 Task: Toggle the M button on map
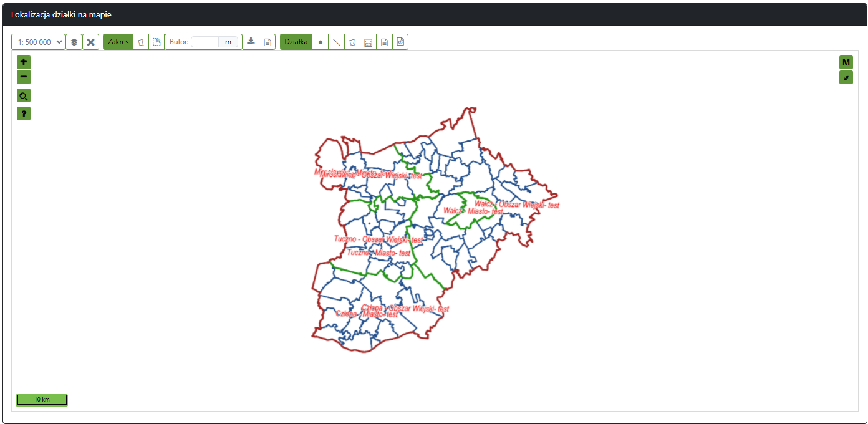[846, 62]
